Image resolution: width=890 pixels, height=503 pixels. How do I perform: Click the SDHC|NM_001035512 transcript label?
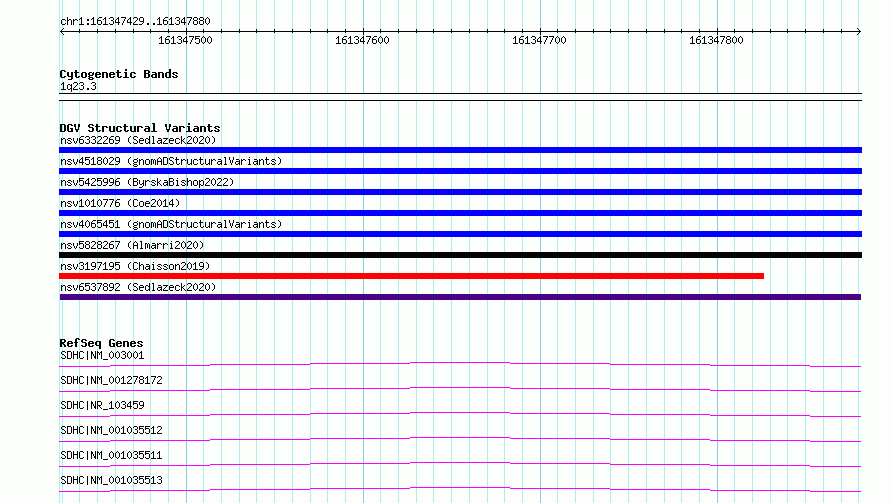[x=111, y=430]
